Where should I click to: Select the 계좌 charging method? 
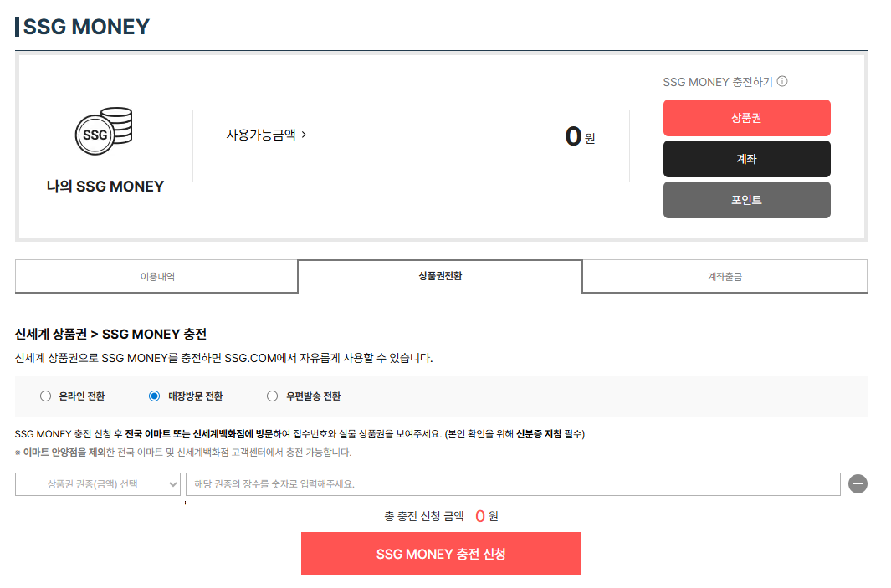746,158
